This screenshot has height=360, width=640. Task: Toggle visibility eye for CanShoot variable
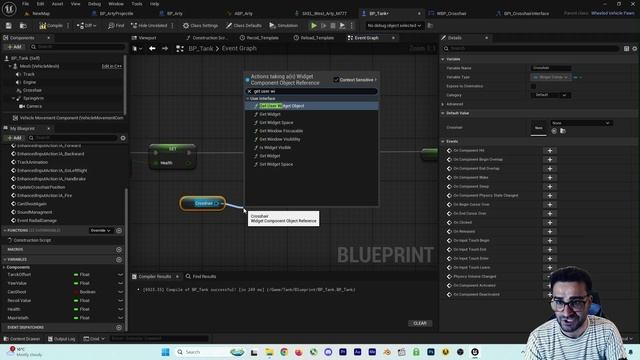[120, 292]
